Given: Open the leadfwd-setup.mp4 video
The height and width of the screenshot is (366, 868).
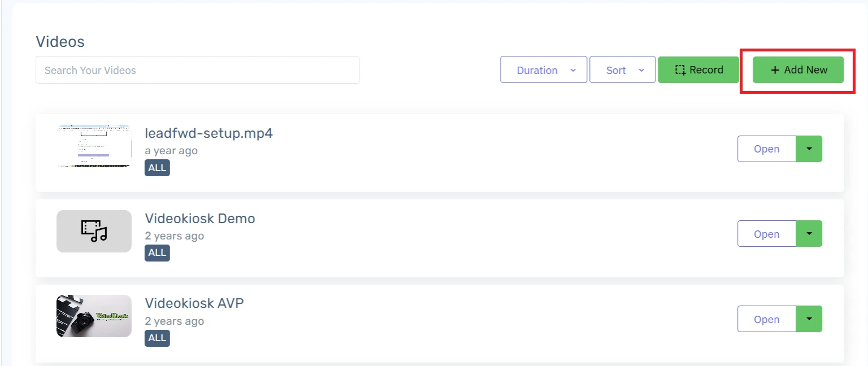Looking at the screenshot, I should pos(766,149).
